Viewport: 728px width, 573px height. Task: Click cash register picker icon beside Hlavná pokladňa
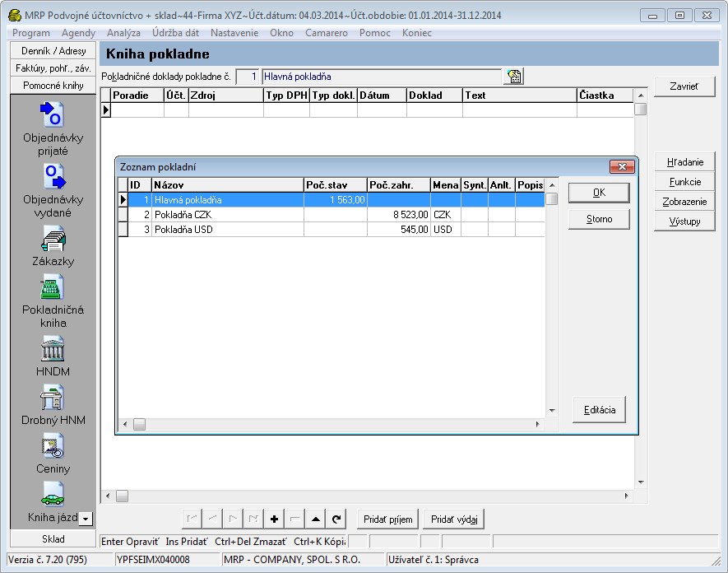tap(514, 77)
